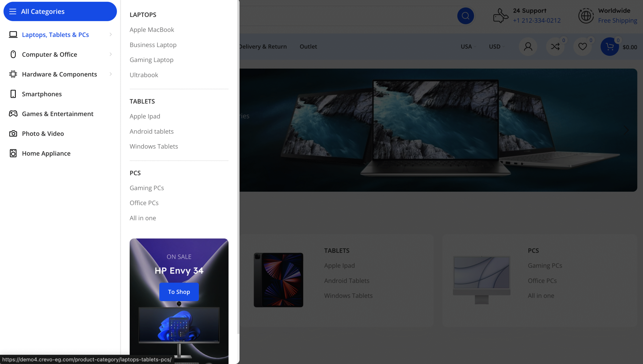Open the user account icon

click(528, 46)
